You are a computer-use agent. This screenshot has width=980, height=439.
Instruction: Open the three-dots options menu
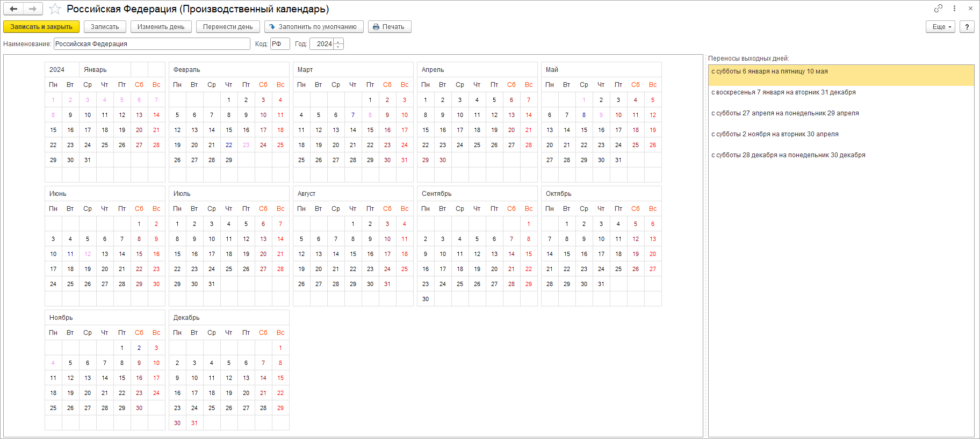tap(954, 8)
